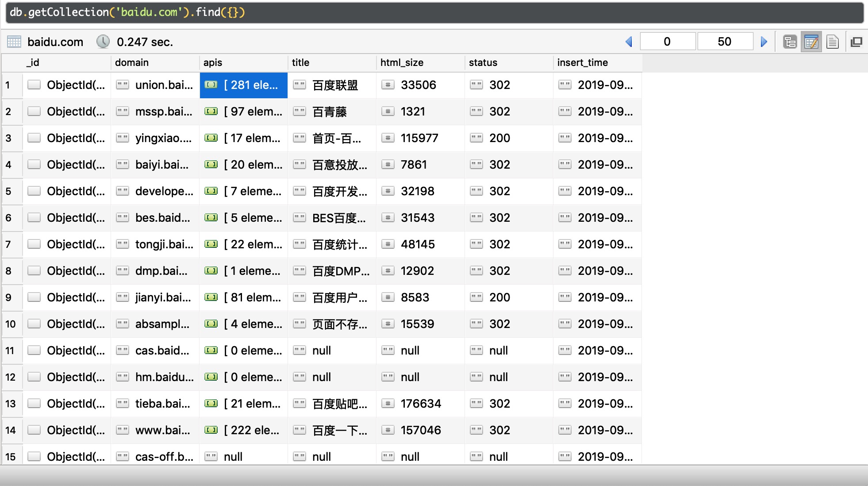The height and width of the screenshot is (486, 868).
Task: Click the array icon in row 2 apis
Action: [211, 112]
